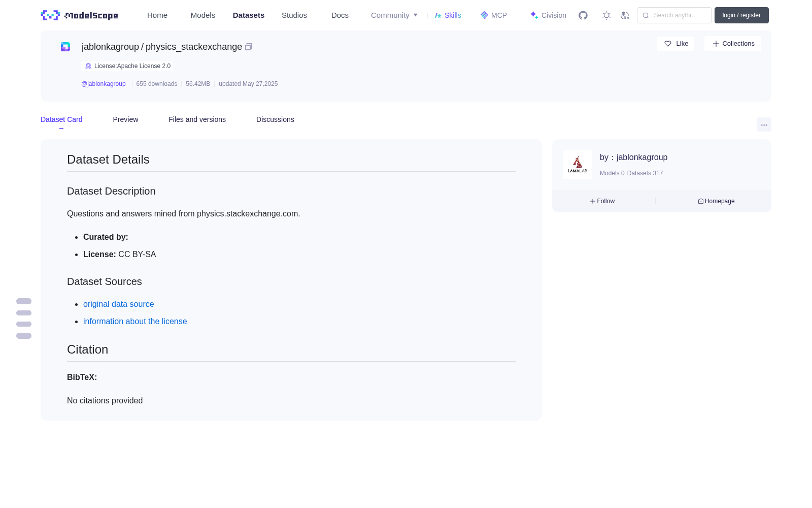812x508 pixels.
Task: Open the Discussions tab
Action: pyautogui.click(x=275, y=119)
